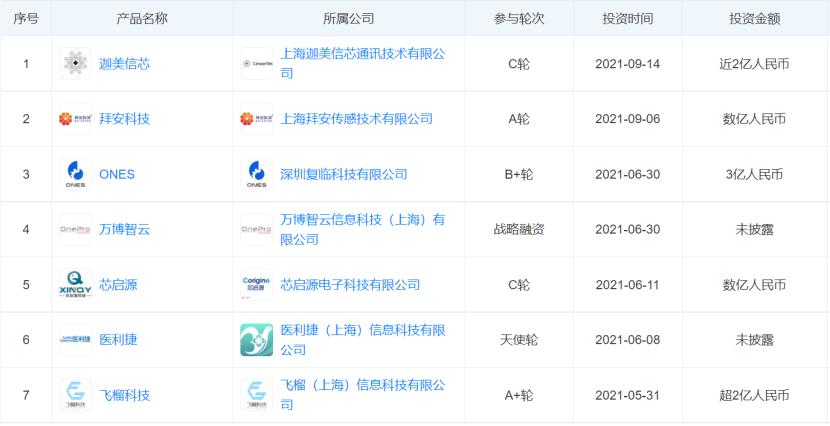Image resolution: width=830 pixels, height=426 pixels.
Task: Open company link 医利捷（上海）信息科技有限公司
Action: (363, 340)
